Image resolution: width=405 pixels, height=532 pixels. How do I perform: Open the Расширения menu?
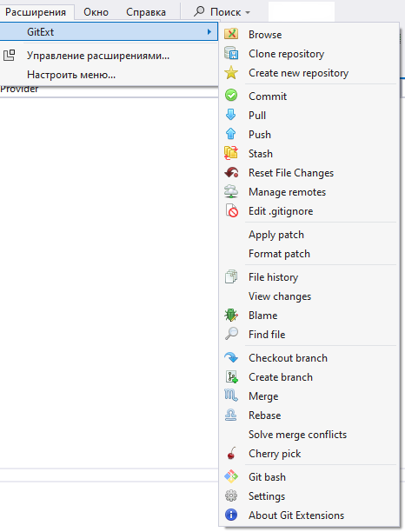36,12
